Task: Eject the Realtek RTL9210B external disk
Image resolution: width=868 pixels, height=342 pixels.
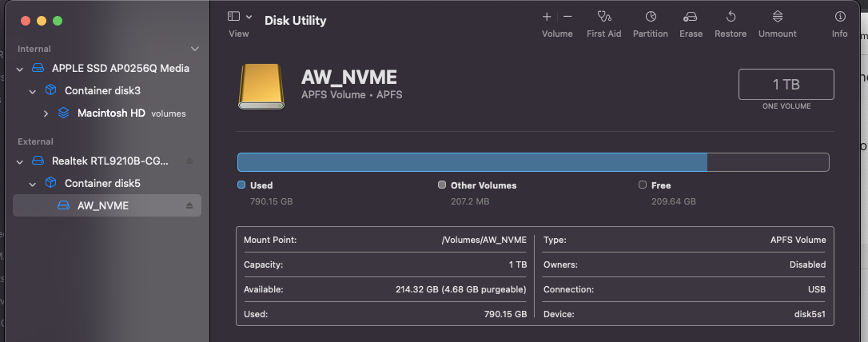Action: (x=189, y=161)
